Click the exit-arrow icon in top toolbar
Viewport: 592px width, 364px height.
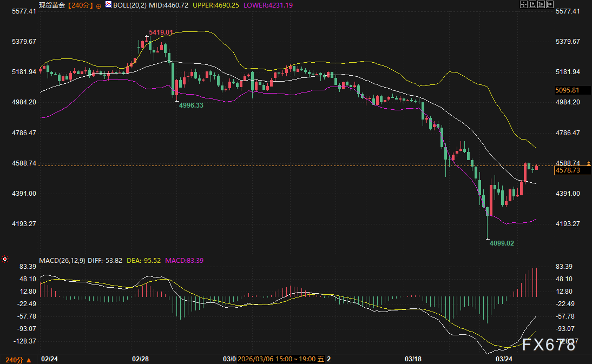(x=550, y=4)
